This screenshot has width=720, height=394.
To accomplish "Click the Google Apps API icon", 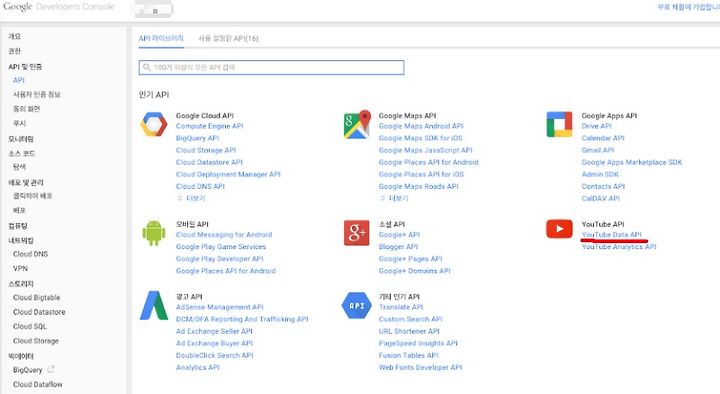I will 559,124.
